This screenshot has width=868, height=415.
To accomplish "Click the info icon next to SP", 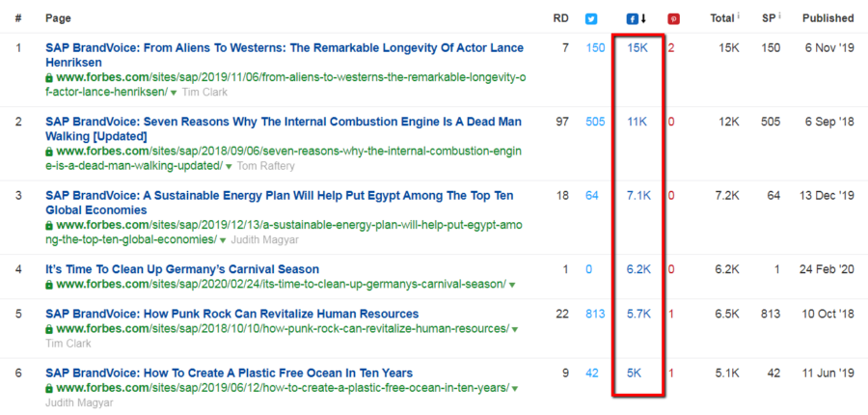I will click(x=779, y=16).
